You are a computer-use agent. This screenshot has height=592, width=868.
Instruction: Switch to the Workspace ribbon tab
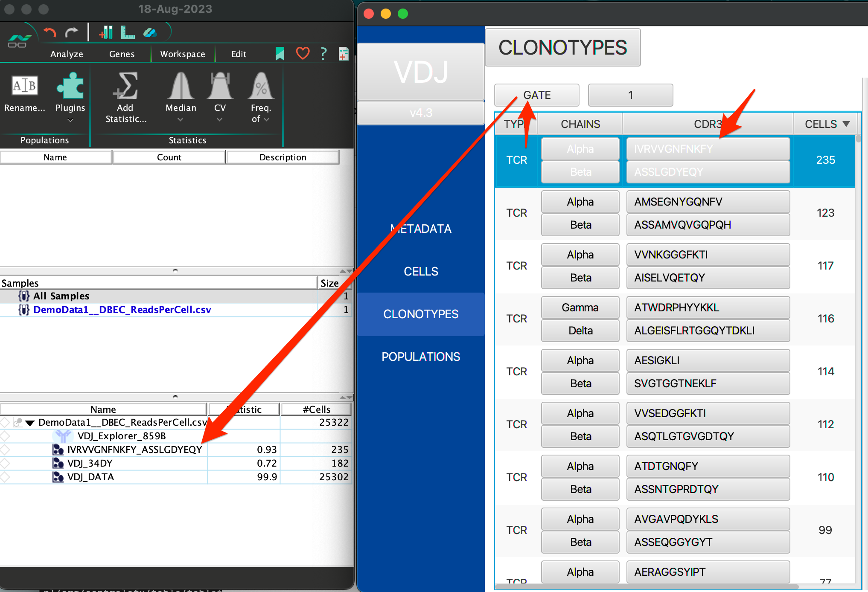(x=182, y=54)
